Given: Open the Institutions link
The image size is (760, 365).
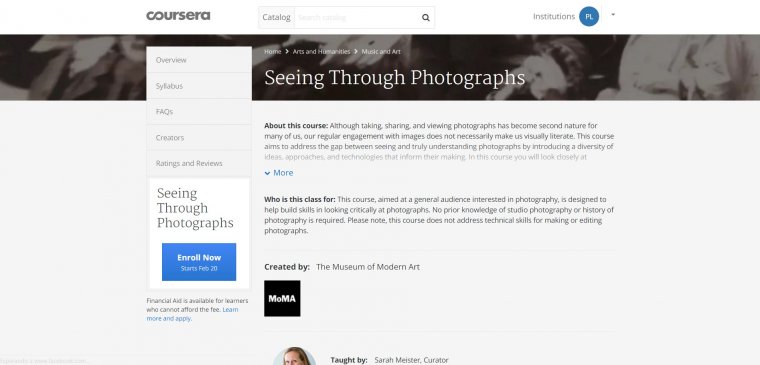Looking at the screenshot, I should click(x=554, y=16).
